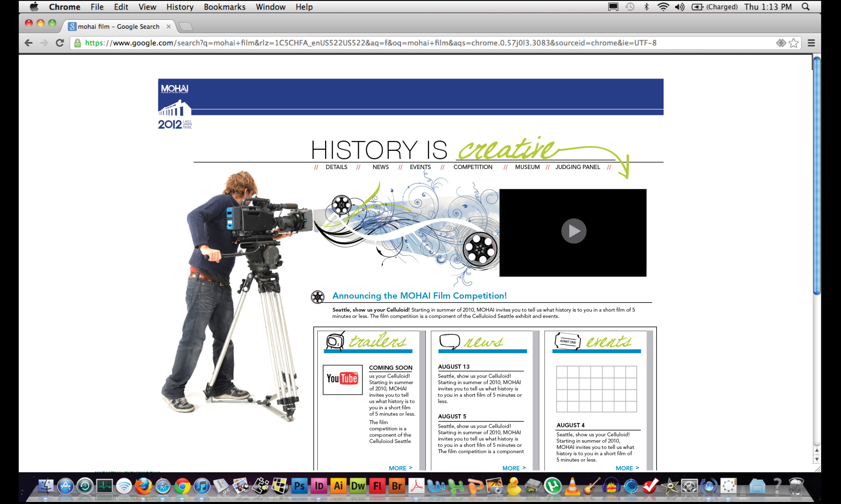Launch Dreamweaver from the dock
The image size is (841, 504).
358,486
